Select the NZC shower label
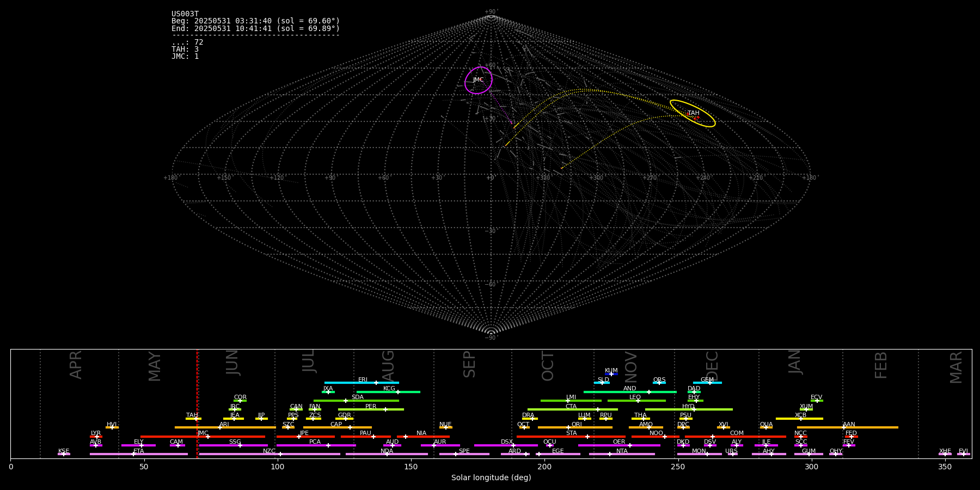980x490 pixels. point(269,451)
